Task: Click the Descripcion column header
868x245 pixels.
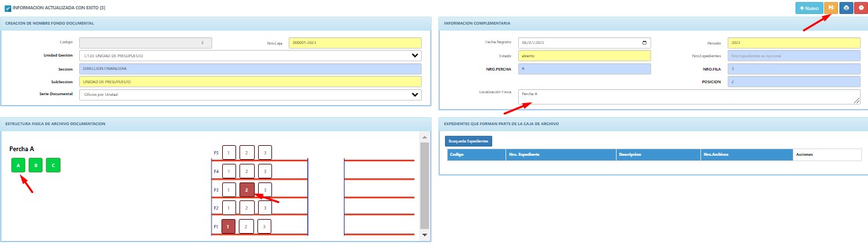Action: click(658, 154)
